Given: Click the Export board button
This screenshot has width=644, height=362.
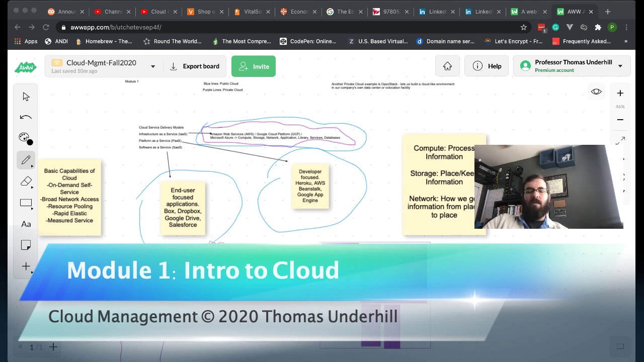Looking at the screenshot, I should pos(195,66).
